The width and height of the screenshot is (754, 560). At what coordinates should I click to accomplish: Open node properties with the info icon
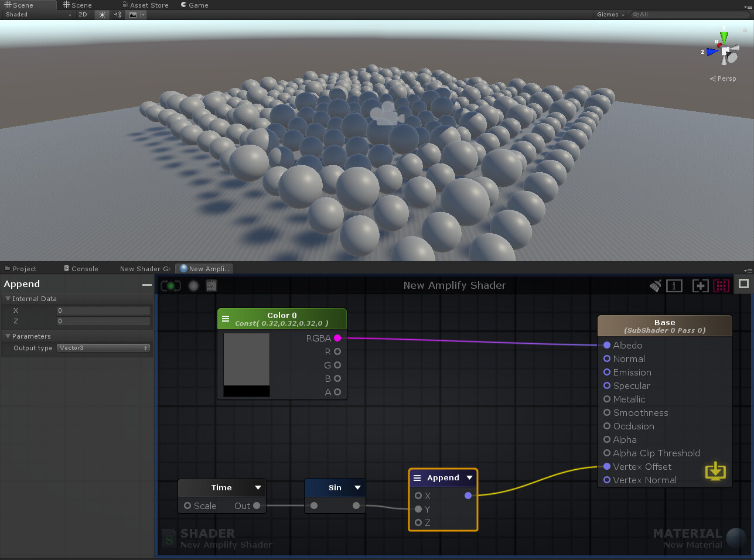tap(674, 286)
